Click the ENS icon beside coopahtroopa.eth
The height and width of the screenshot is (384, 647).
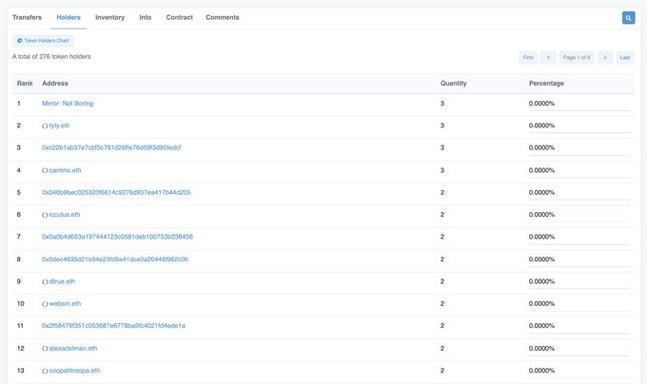click(x=45, y=371)
